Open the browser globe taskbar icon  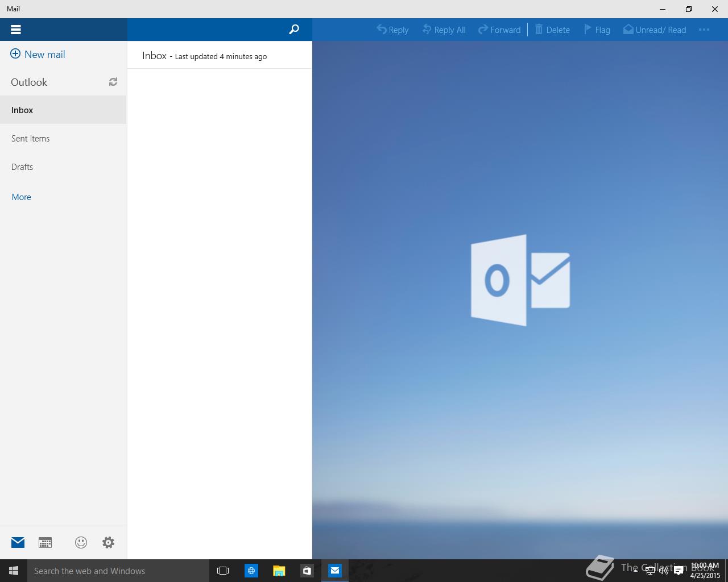(x=251, y=571)
